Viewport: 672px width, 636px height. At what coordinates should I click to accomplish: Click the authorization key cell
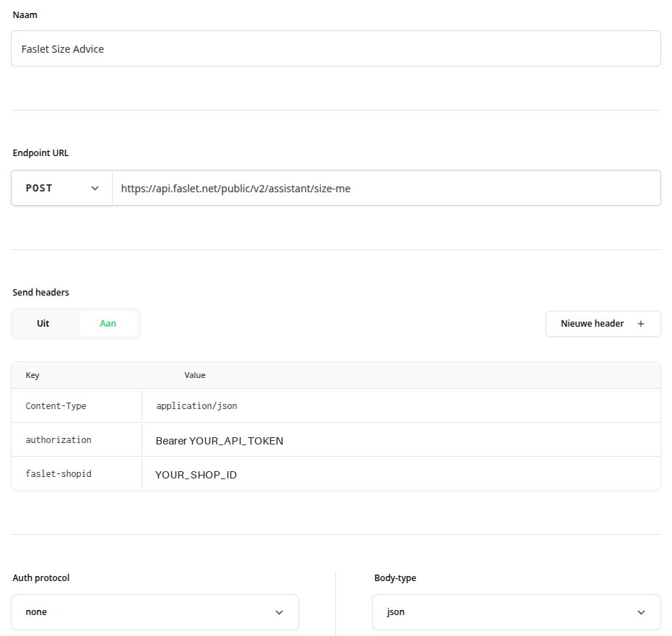pos(77,439)
